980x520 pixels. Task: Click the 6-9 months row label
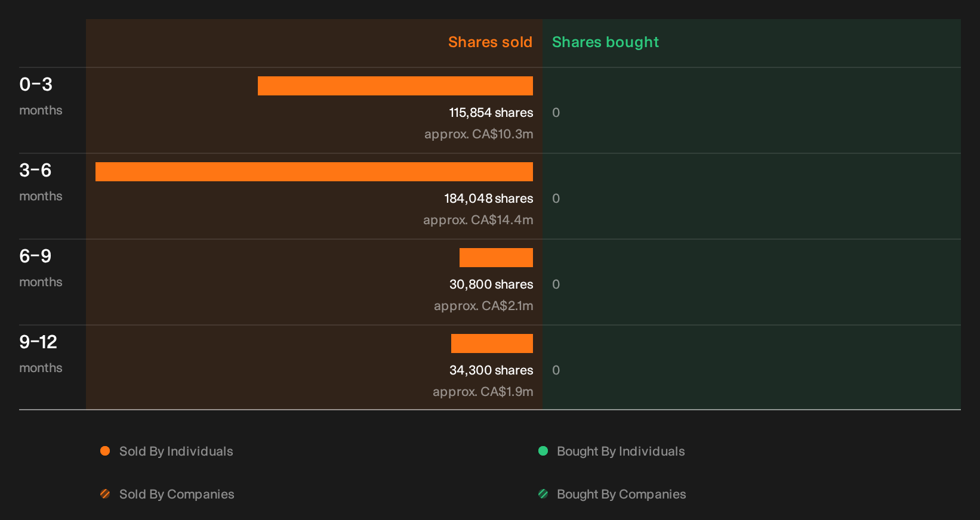point(41,268)
